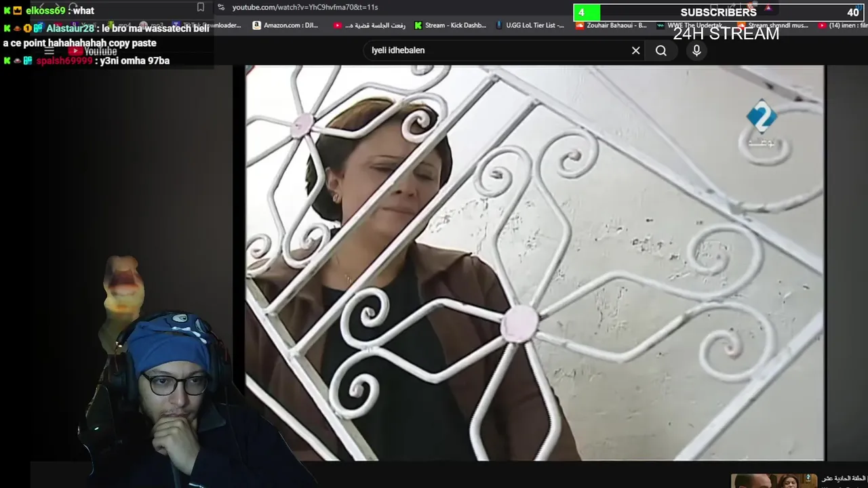The width and height of the screenshot is (868, 488).
Task: Click chat username elkoss69
Action: (45, 10)
